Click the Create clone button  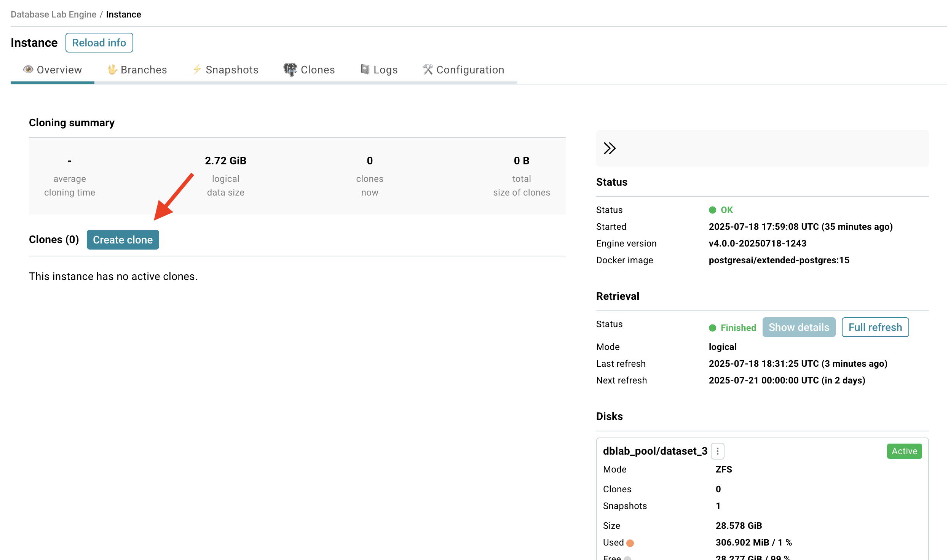click(123, 240)
